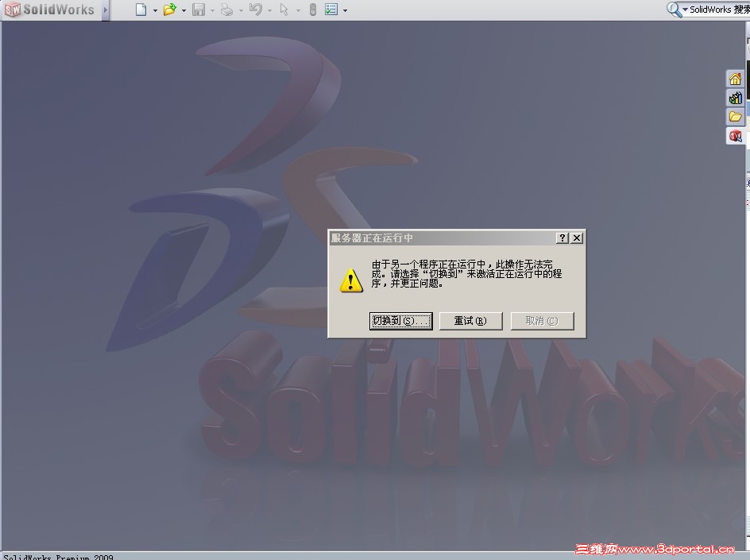Click the SolidWorks Premium 2009 status text
Viewport: 750px width, 560px height.
point(58,557)
